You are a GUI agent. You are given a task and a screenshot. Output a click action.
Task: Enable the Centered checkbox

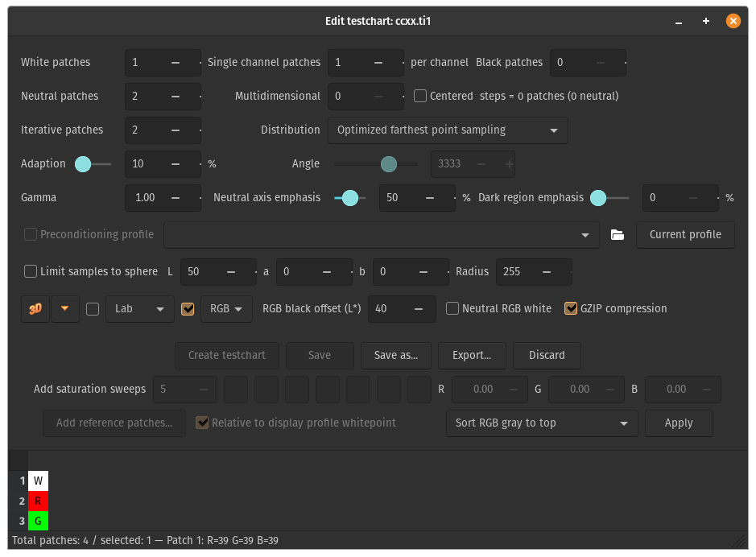[419, 96]
